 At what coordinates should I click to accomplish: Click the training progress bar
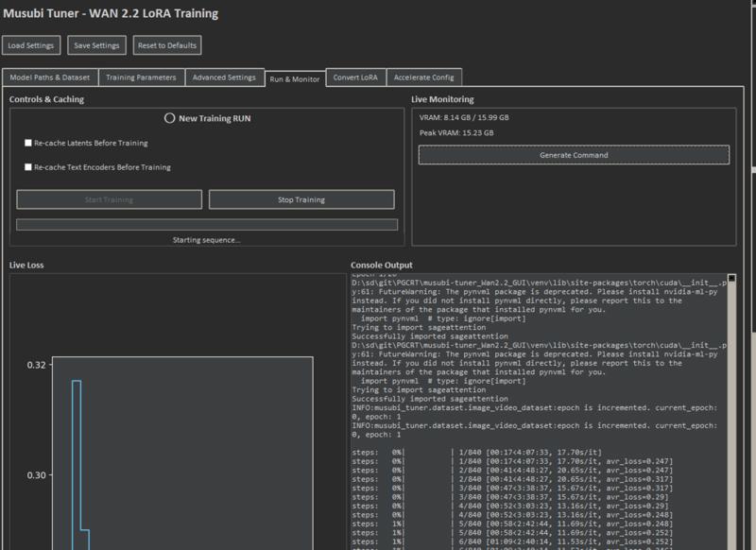point(207,224)
